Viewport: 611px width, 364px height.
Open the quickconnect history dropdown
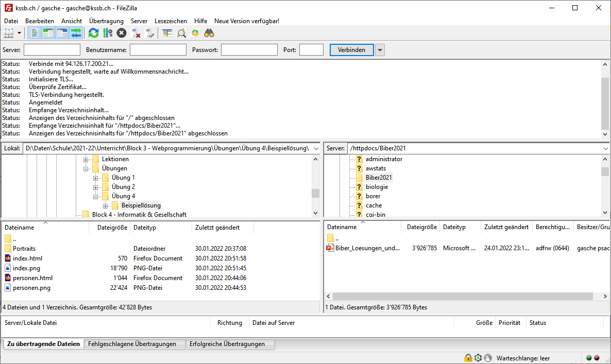point(380,50)
